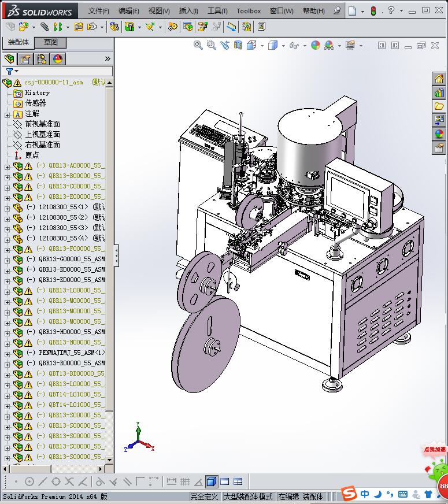448x504 pixels.
Task: Click the traffic light Rebuild icon
Action: tap(373, 11)
